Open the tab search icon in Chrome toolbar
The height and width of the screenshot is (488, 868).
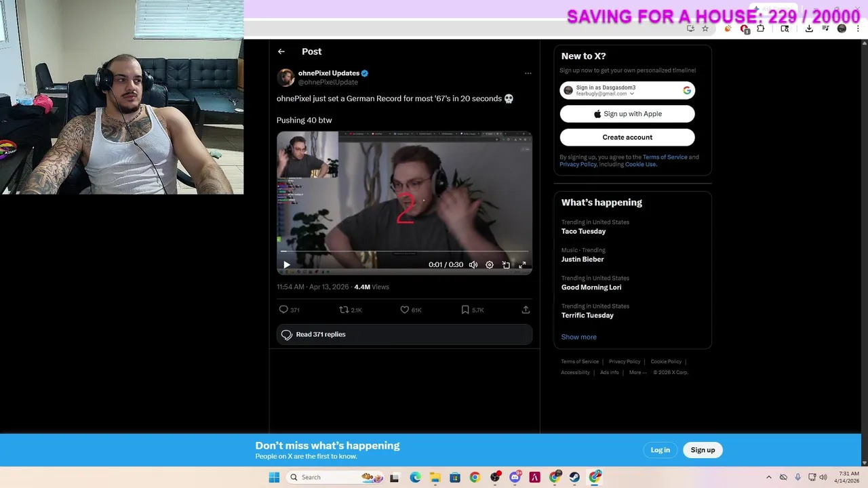coord(785,28)
